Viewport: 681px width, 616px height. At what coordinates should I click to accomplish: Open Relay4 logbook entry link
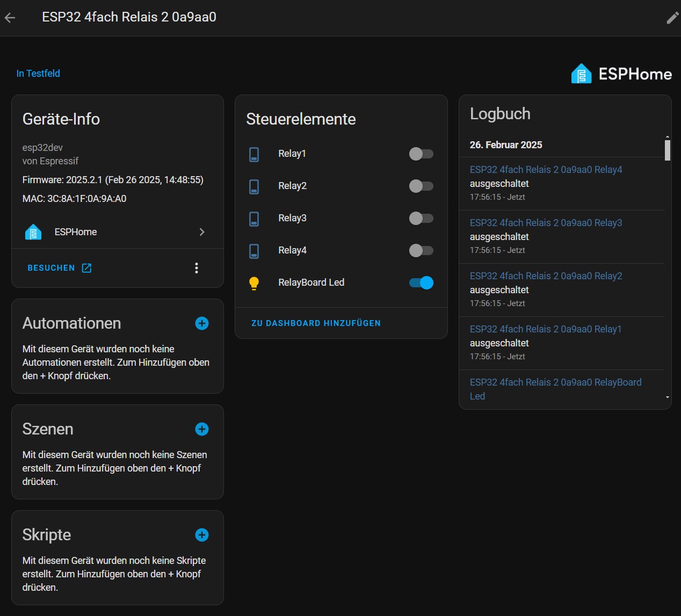click(546, 170)
